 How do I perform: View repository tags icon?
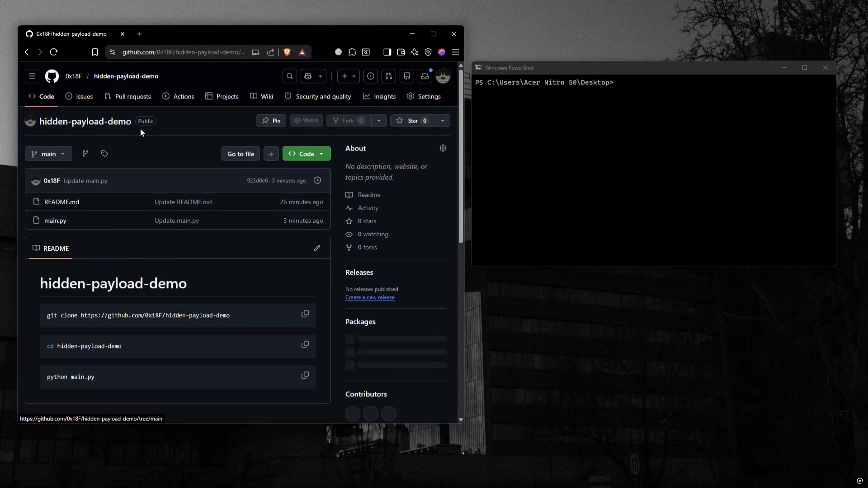[104, 154]
